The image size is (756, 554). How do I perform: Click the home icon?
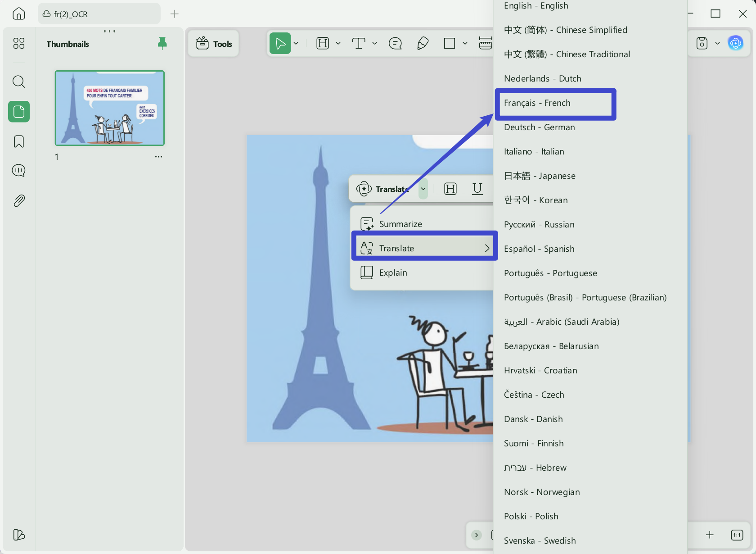click(19, 14)
